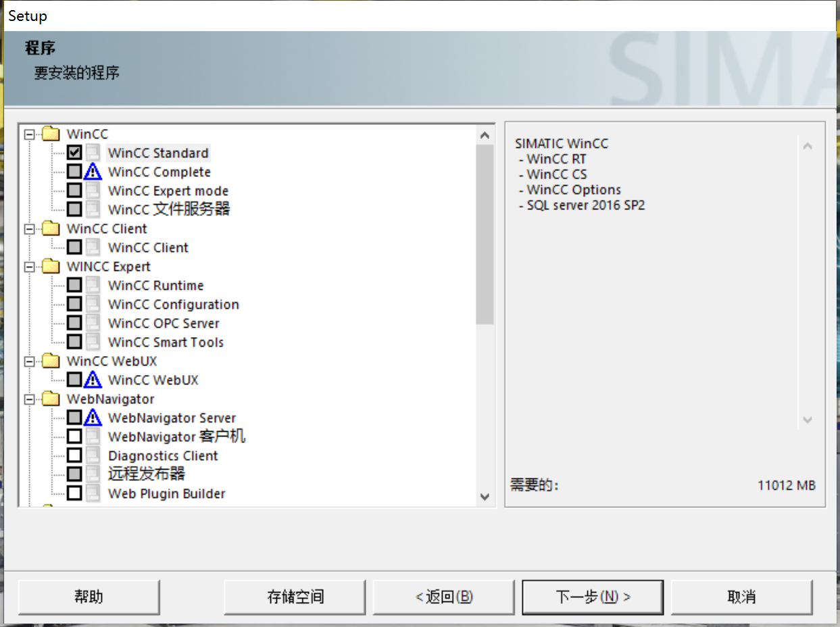Click the 'SQL server 2016 SP2' description line
Image resolution: width=840 pixels, height=627 pixels.
[582, 205]
